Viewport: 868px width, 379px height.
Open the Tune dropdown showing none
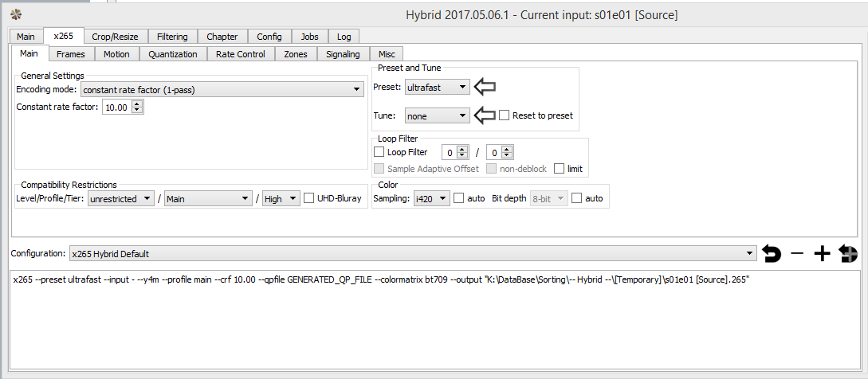438,115
